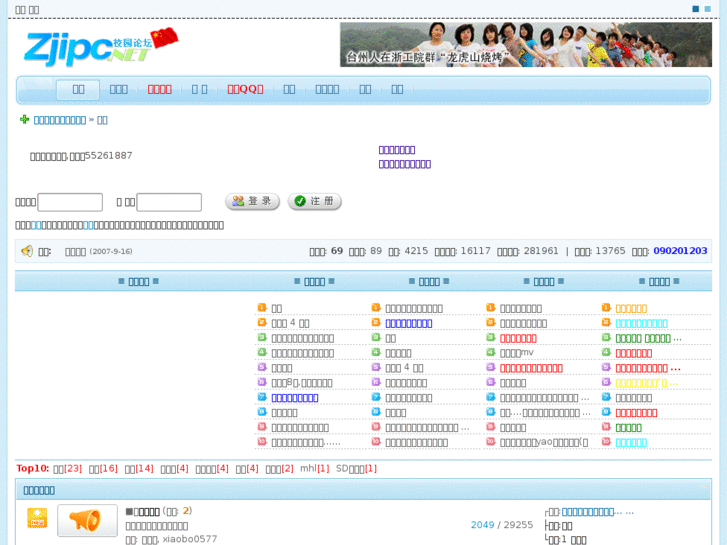727x545 pixels.
Task: Click the first breadcrumb link after the plus icon
Action: coord(60,120)
